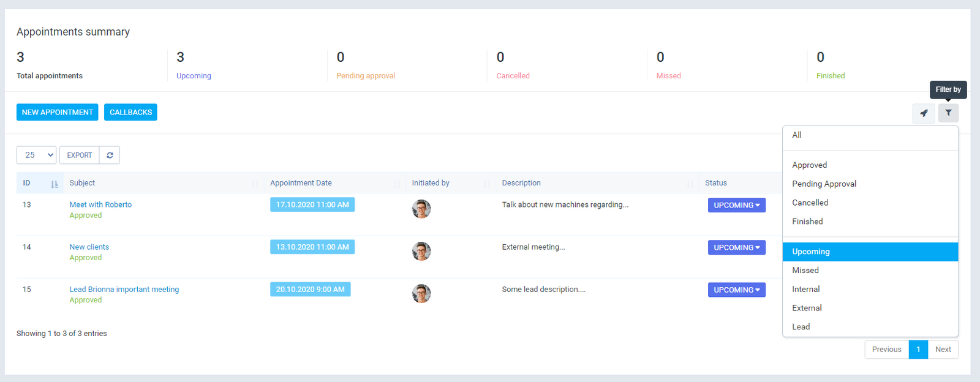Image resolution: width=980 pixels, height=382 pixels.
Task: Select Pending Approval in filter menu
Action: tap(824, 184)
